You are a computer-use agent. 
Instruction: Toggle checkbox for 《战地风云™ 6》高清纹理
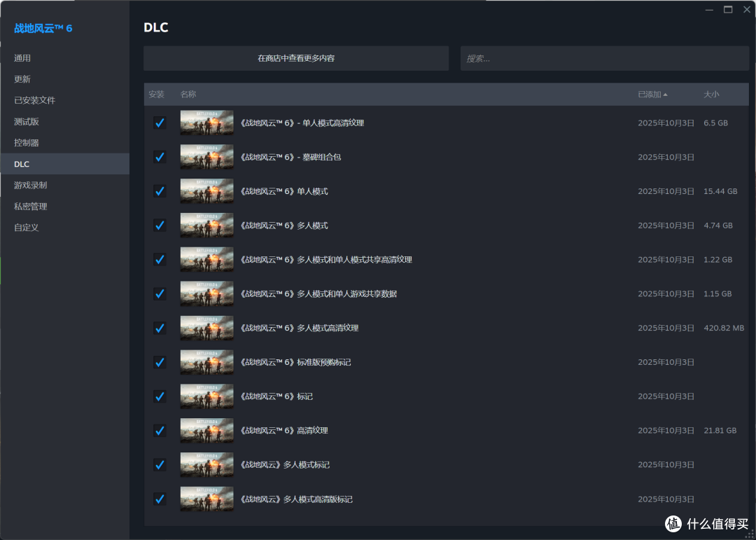[160, 431]
